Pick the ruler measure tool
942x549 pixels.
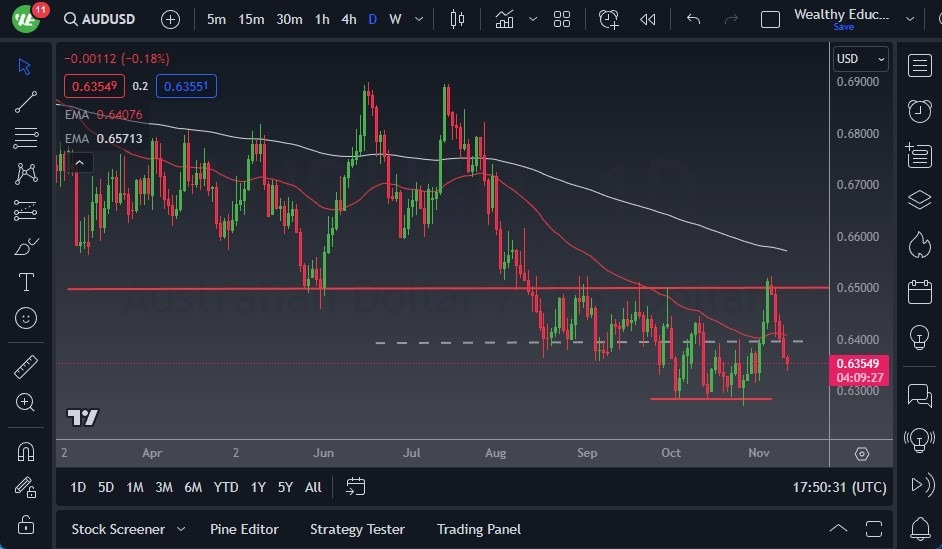(26, 366)
